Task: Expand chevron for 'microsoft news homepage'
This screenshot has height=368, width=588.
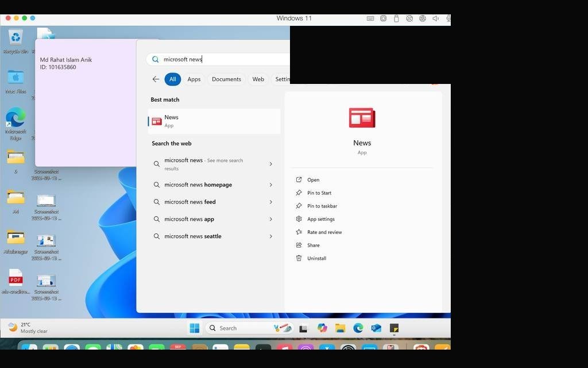Action: point(271,185)
